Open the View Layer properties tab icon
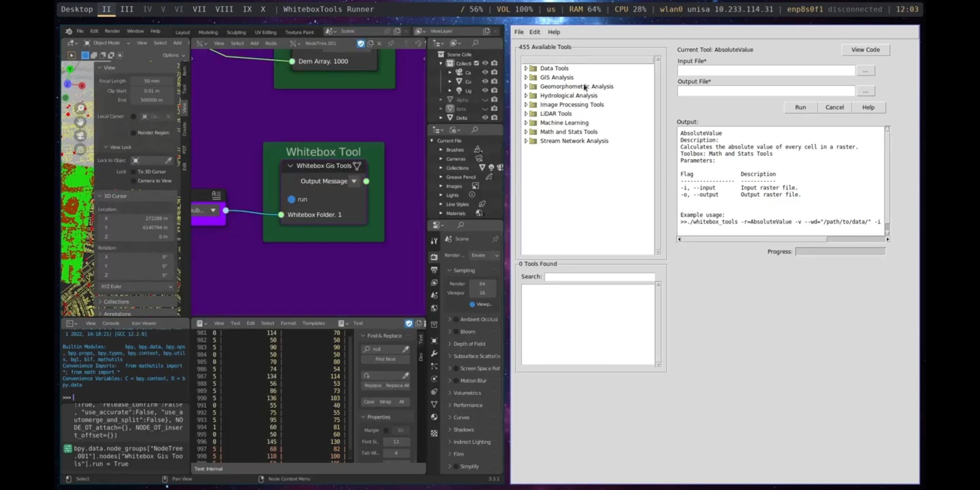The height and width of the screenshot is (490, 980). click(434, 283)
